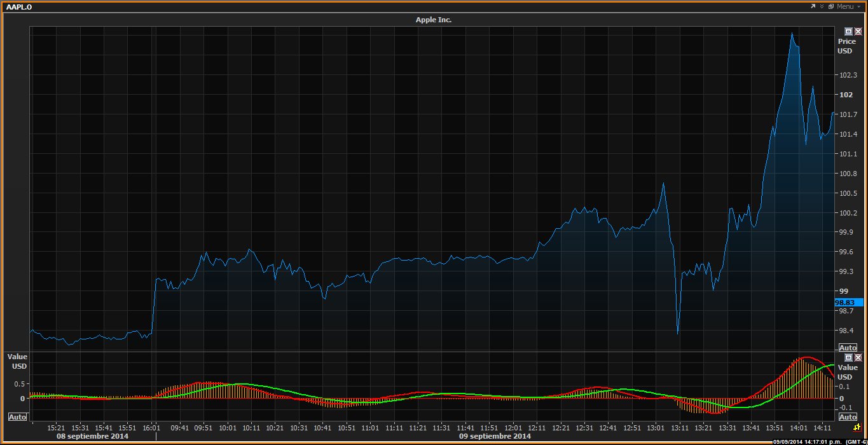Toggle the Auto button under the -0.1 indicator axis

pyautogui.click(x=848, y=417)
